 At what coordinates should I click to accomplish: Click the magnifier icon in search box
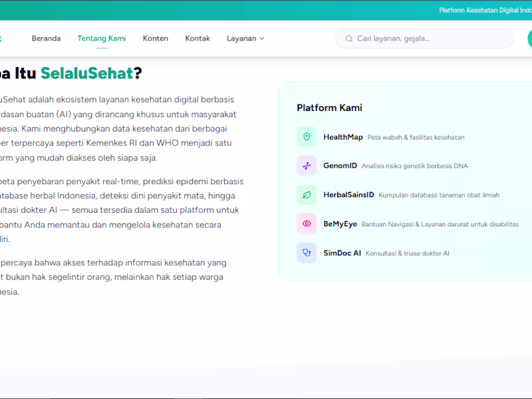[348, 39]
